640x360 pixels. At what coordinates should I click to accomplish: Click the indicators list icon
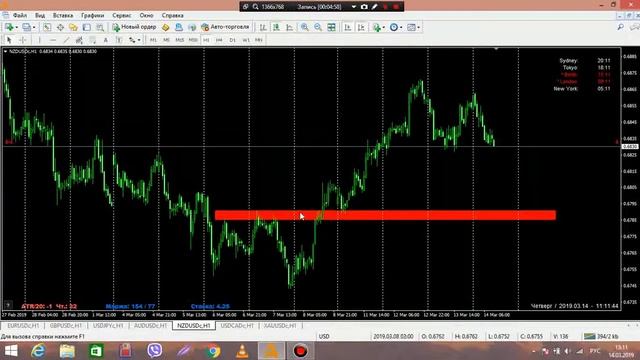[x=376, y=27]
